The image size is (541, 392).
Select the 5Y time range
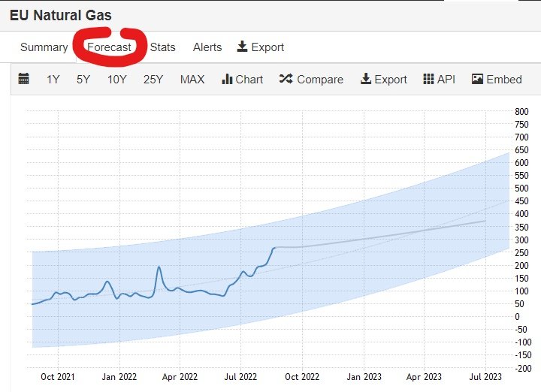pos(83,80)
